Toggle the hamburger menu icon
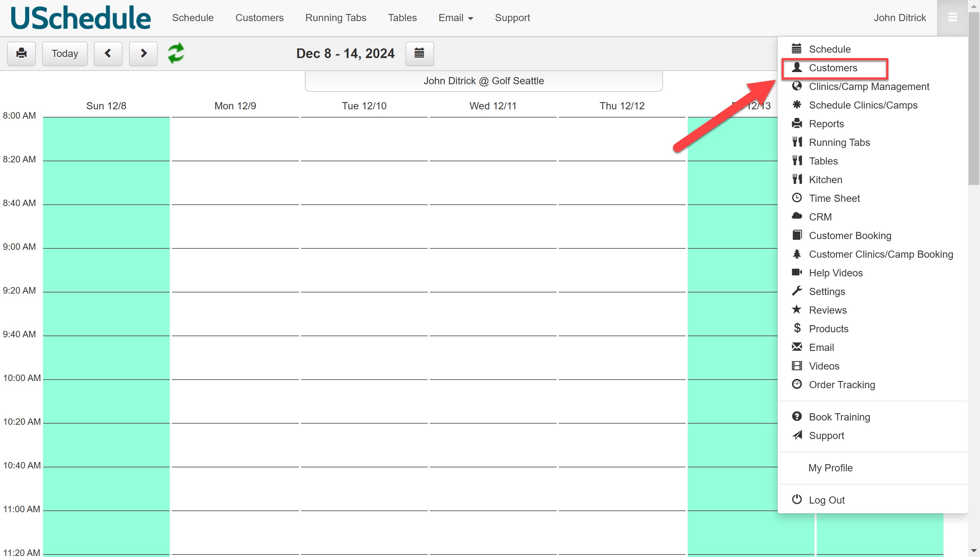This screenshot has width=980, height=557. (x=952, y=18)
